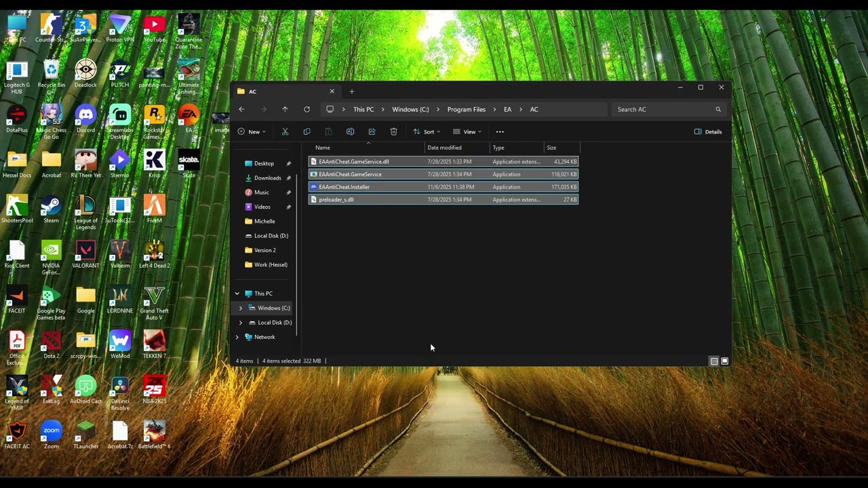Click the search magnifier icon
Image resolution: width=868 pixels, height=488 pixels.
[718, 109]
